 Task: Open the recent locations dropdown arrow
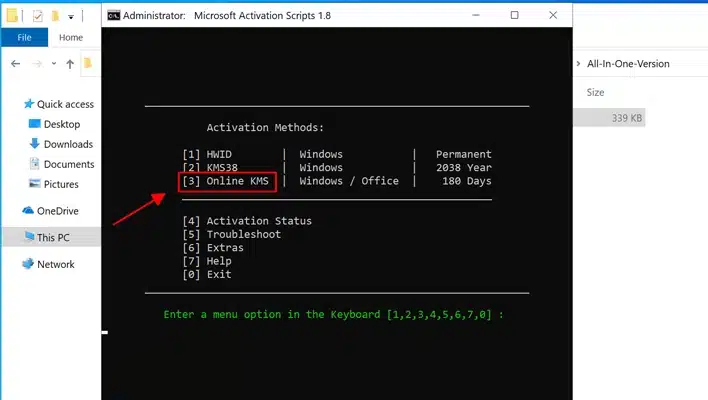pyautogui.click(x=53, y=63)
